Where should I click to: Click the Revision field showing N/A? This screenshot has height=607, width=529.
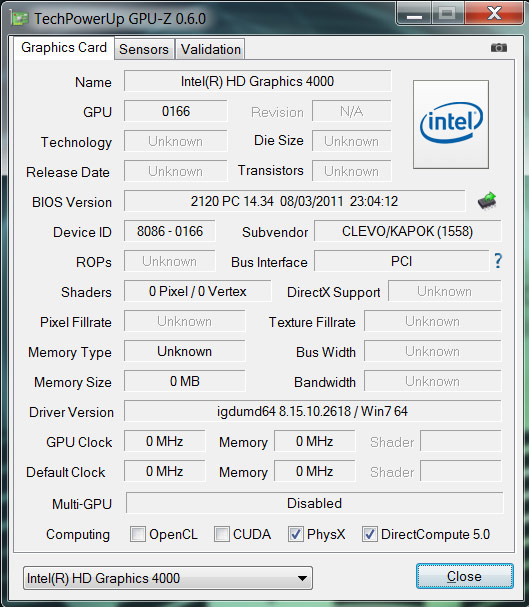click(x=352, y=111)
